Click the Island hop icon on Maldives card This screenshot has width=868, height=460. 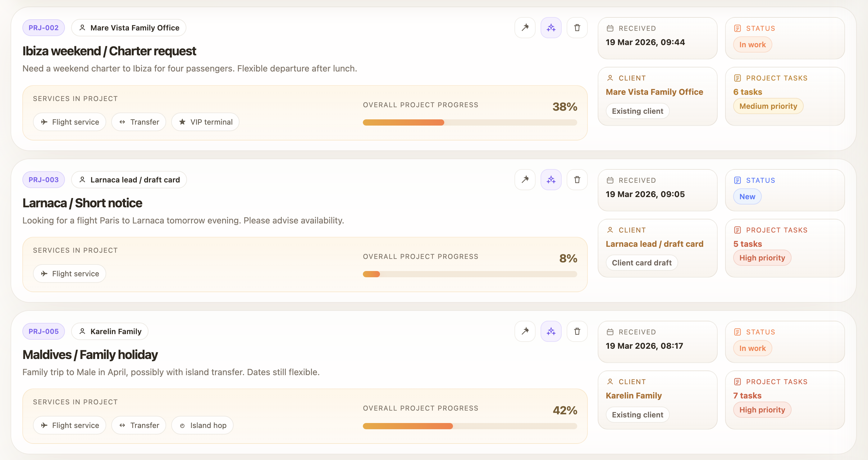point(182,425)
